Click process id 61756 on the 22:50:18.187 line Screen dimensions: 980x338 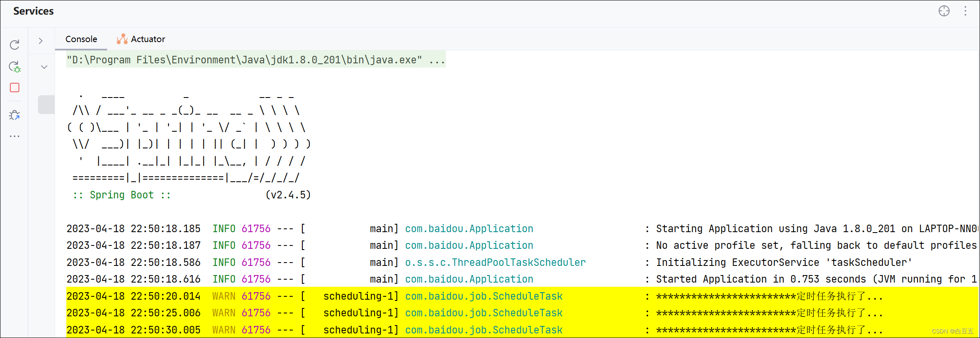[256, 245]
